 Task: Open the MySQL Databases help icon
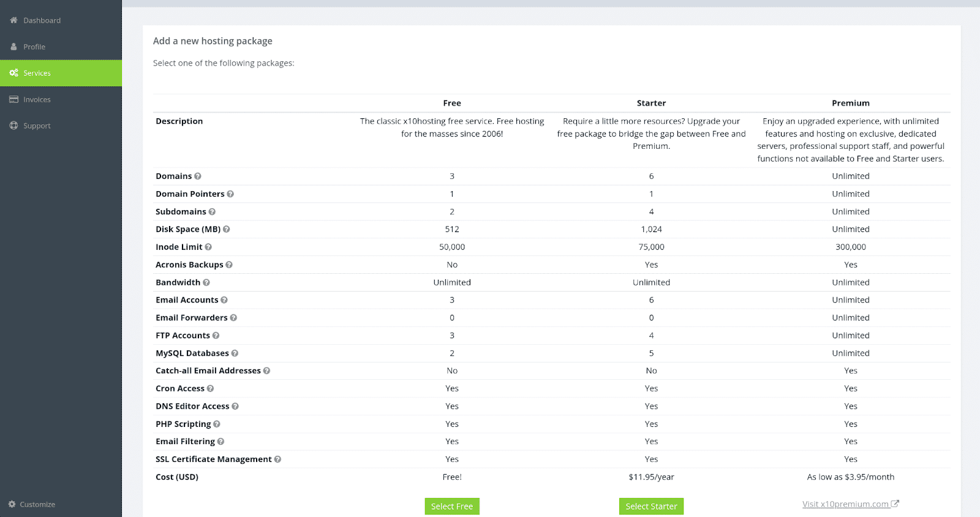(x=235, y=353)
